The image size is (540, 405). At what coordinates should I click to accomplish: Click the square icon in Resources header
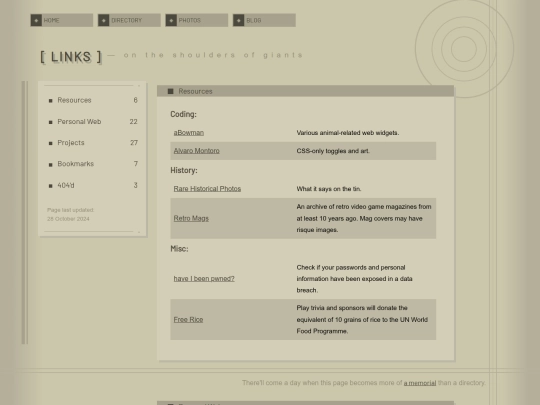coord(170,91)
